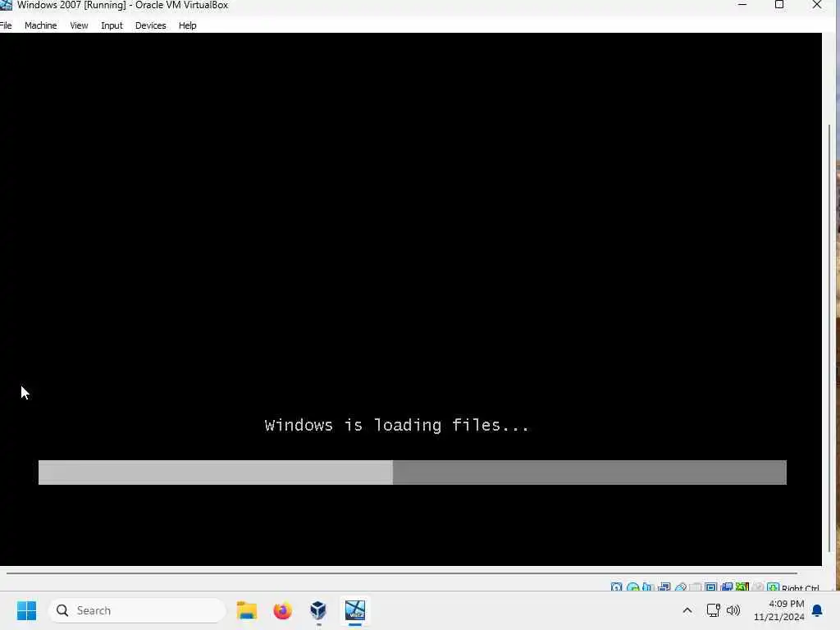Select the running VM taskbar icon
Viewport: 840px width, 630px height.
[354, 610]
